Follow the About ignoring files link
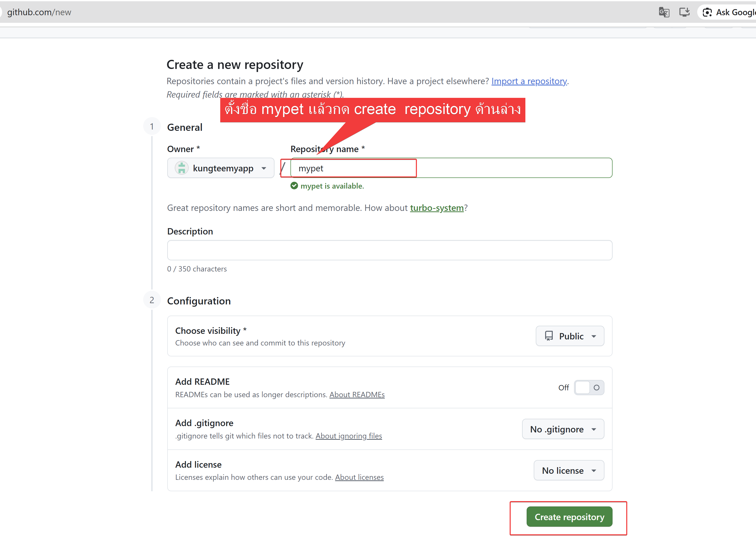 (349, 436)
